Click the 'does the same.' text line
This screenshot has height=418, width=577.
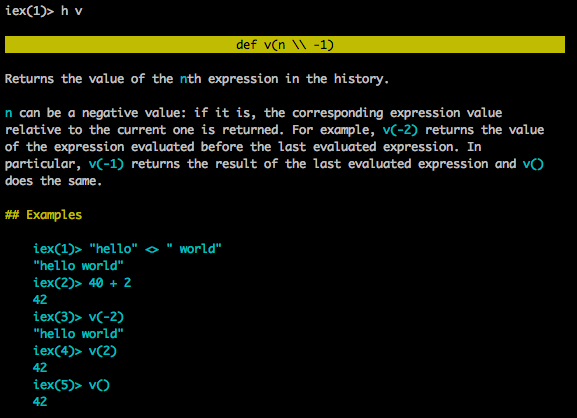[53, 181]
